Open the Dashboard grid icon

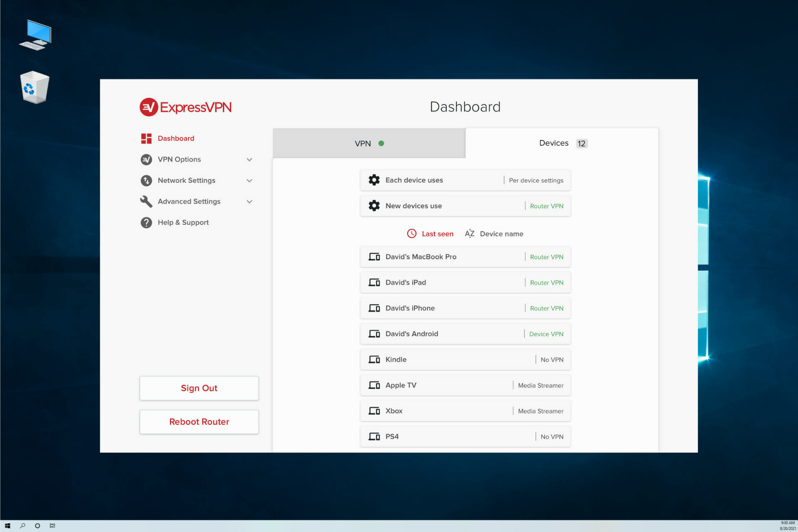[146, 138]
